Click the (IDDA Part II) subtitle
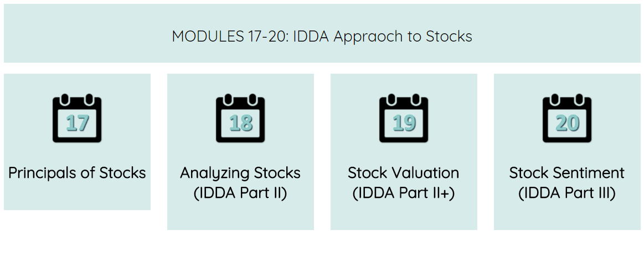Screen dimensions: 644x255 click(240, 194)
